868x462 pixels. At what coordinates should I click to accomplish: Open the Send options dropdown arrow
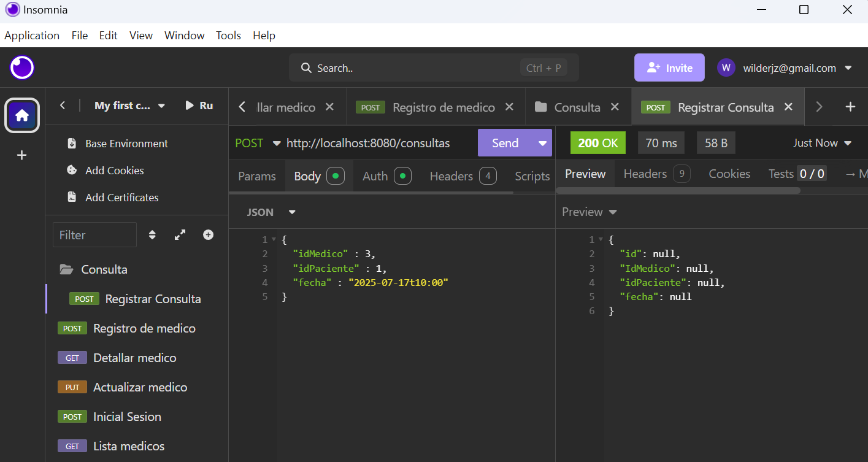[x=542, y=143]
